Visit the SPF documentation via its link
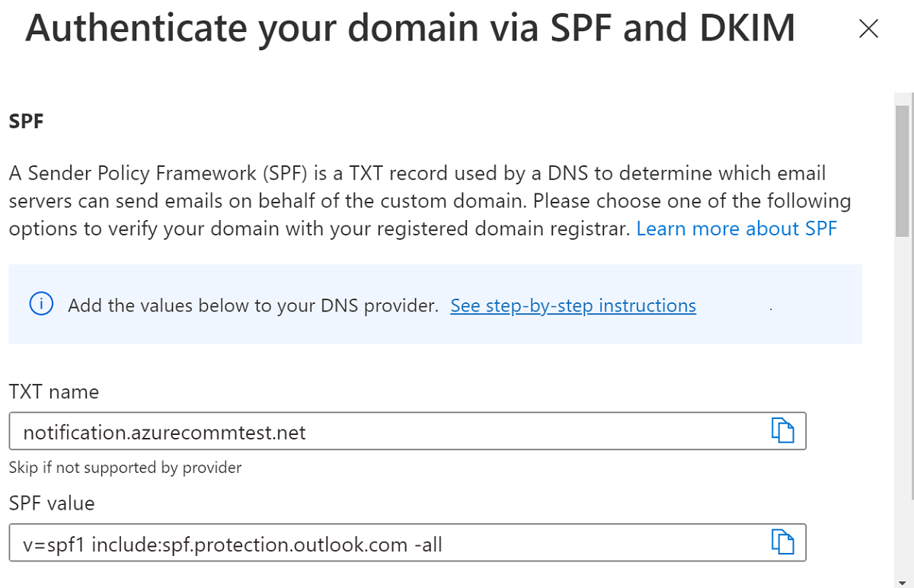 pyautogui.click(x=736, y=228)
